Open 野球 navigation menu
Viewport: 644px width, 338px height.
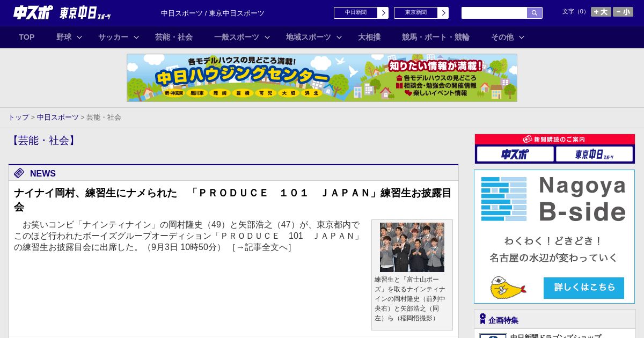(x=64, y=37)
